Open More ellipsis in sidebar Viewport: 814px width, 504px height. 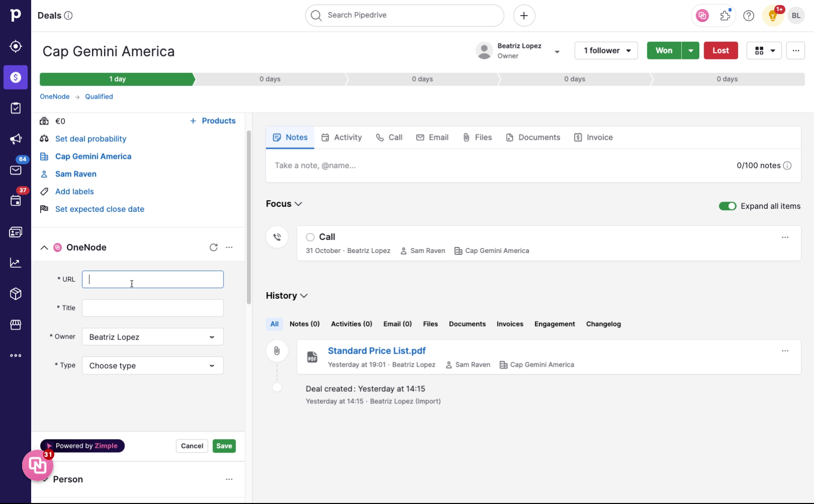tap(16, 356)
